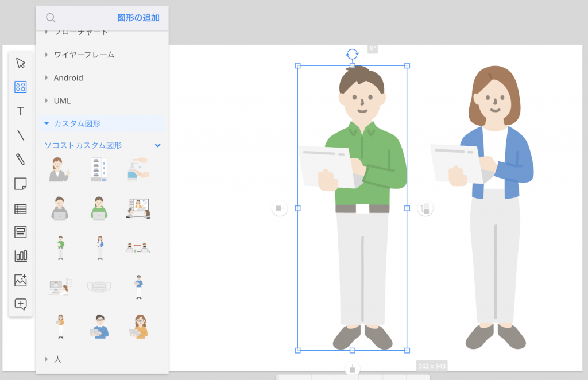Open the ソコストカスタム図形 dropdown chevron
This screenshot has width=588, height=380.
pos(158,146)
